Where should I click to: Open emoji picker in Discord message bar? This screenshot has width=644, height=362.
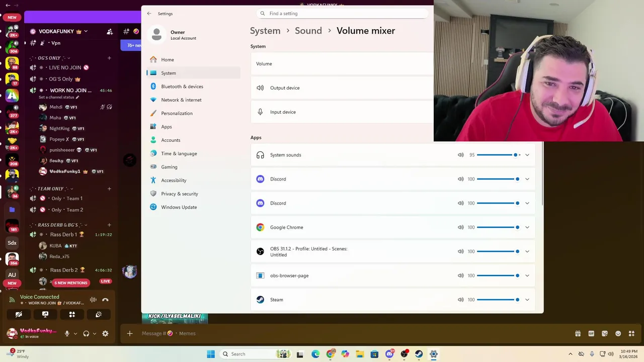click(x=618, y=333)
